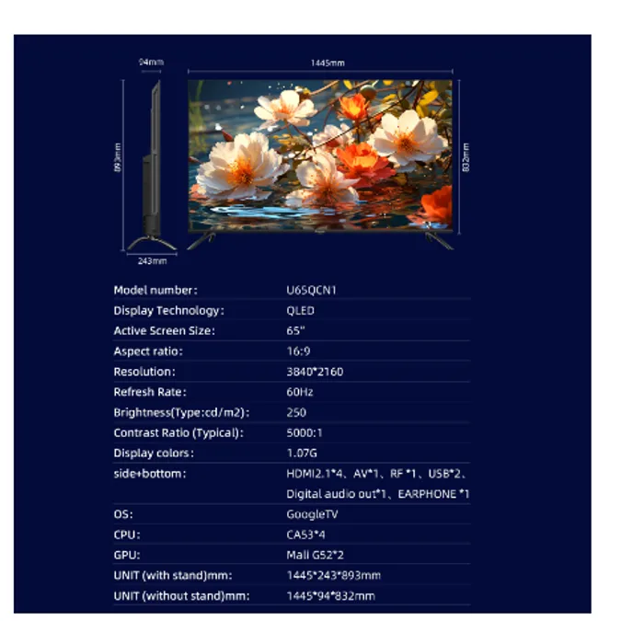Image resolution: width=644 pixels, height=644 pixels.
Task: Select the 16:9 aspect ratio value
Action: point(298,351)
